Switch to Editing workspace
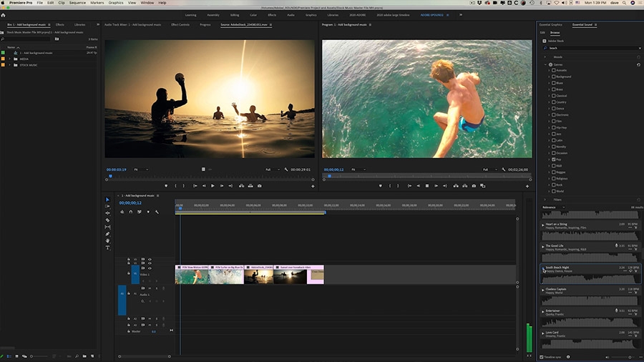This screenshot has width=644, height=362. [235, 15]
